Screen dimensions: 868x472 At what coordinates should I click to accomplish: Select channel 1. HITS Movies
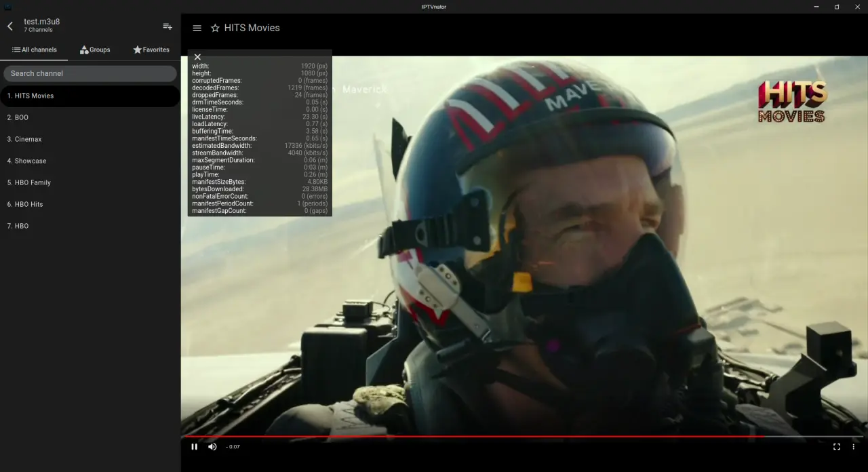pos(90,96)
